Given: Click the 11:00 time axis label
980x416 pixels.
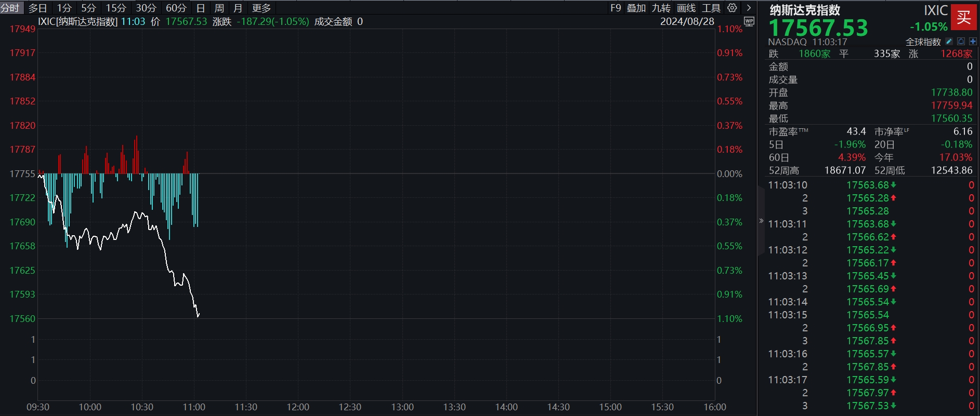Looking at the screenshot, I should click(194, 407).
